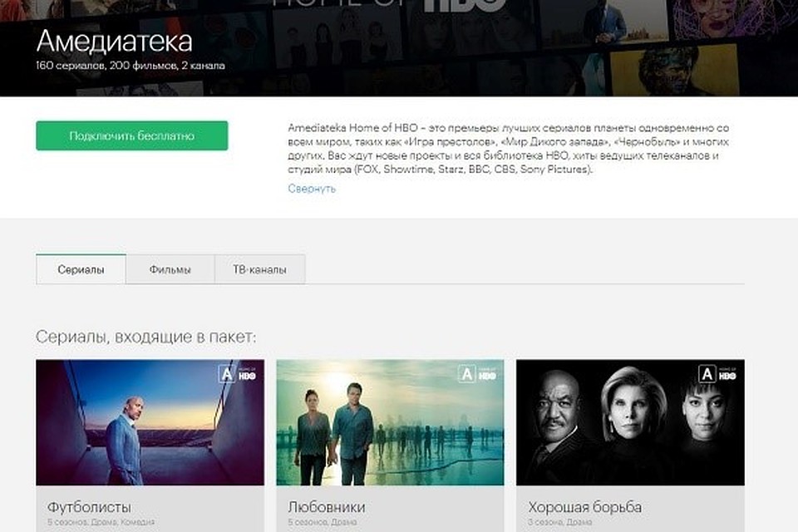Select the Сериалы tab
The width and height of the screenshot is (798, 532).
pyautogui.click(x=81, y=269)
